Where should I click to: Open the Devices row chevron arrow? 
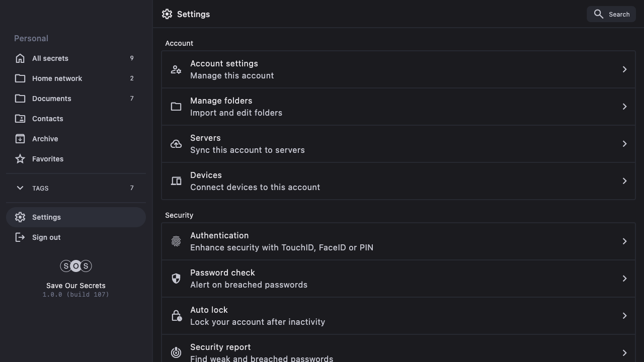coord(624,181)
